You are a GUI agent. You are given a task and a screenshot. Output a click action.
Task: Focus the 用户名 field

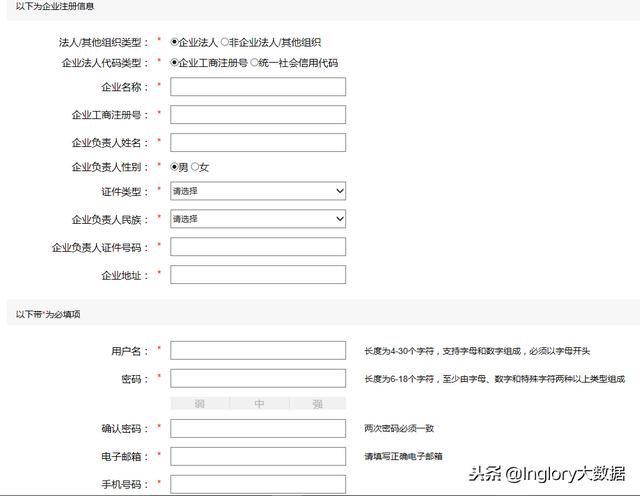(258, 351)
